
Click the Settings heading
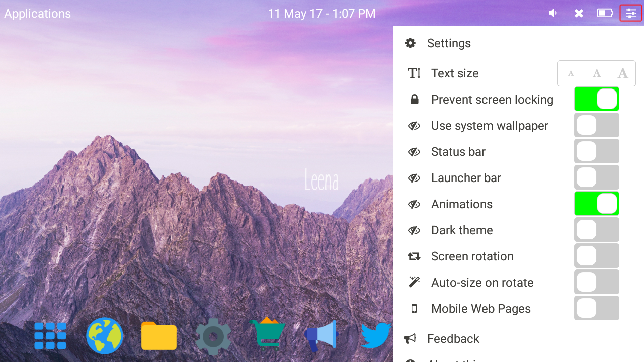click(x=449, y=43)
